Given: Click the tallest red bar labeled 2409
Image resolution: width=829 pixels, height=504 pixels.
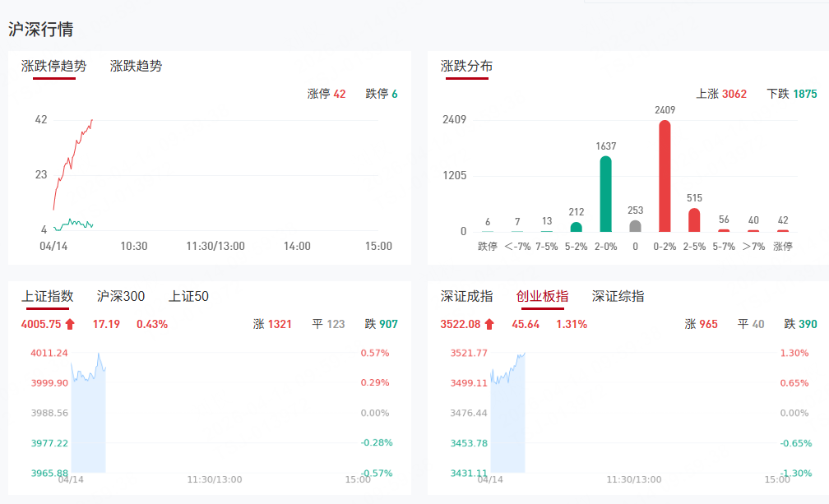Looking at the screenshot, I should (665, 176).
